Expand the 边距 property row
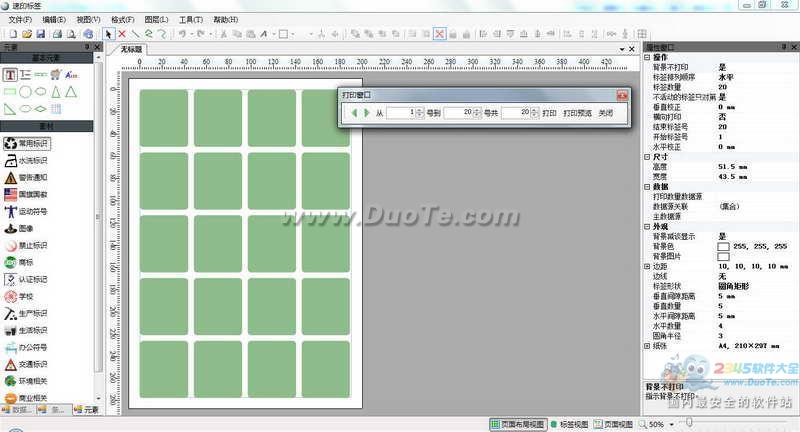This screenshot has width=800, height=432. 646,267
